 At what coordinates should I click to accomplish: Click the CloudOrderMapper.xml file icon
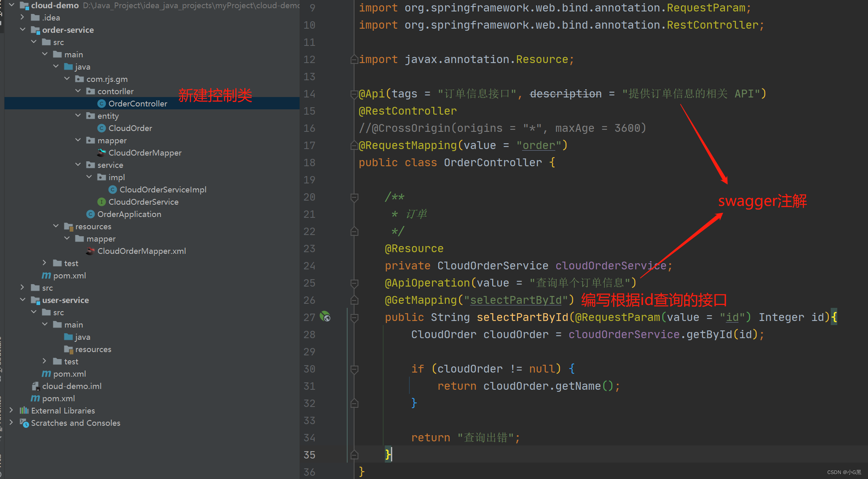91,251
